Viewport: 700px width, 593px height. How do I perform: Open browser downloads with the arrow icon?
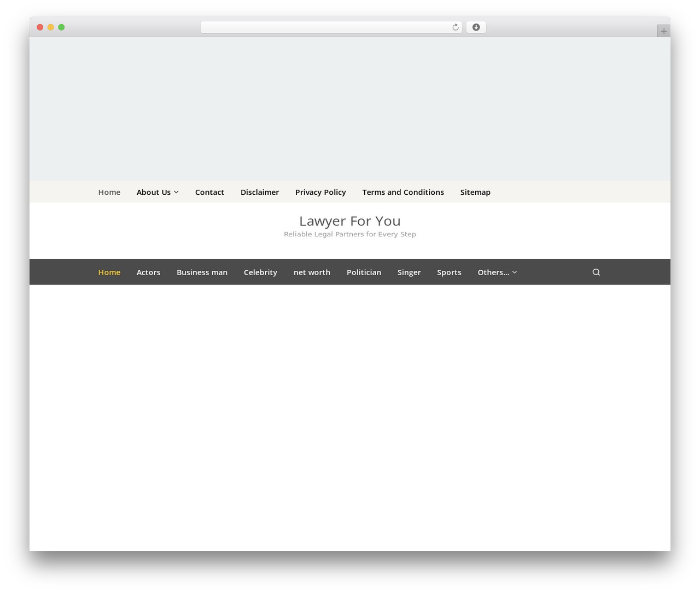(476, 27)
